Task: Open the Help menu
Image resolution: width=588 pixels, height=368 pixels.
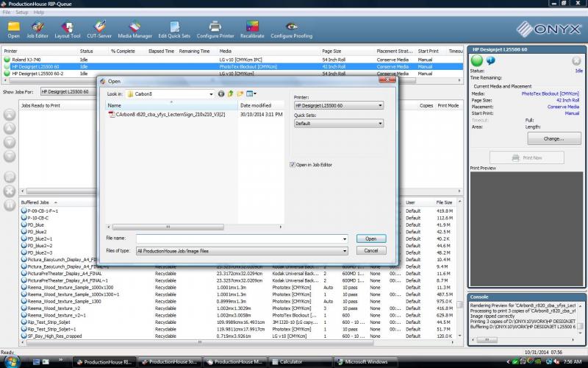Action: [x=39, y=13]
